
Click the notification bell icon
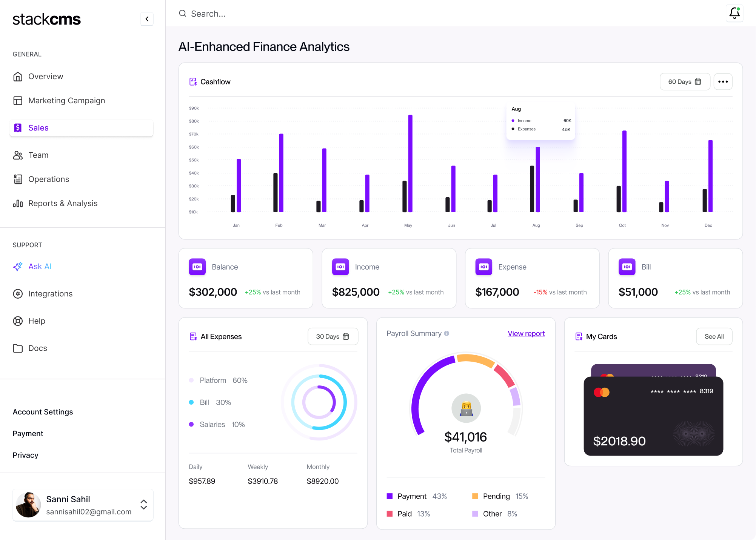tap(734, 13)
